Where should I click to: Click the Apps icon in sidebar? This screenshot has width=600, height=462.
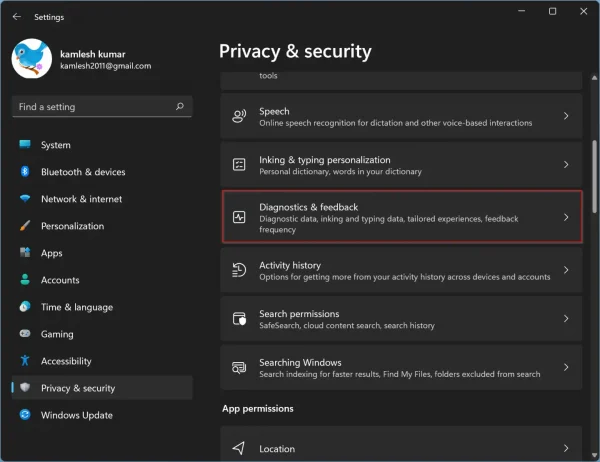coord(25,253)
